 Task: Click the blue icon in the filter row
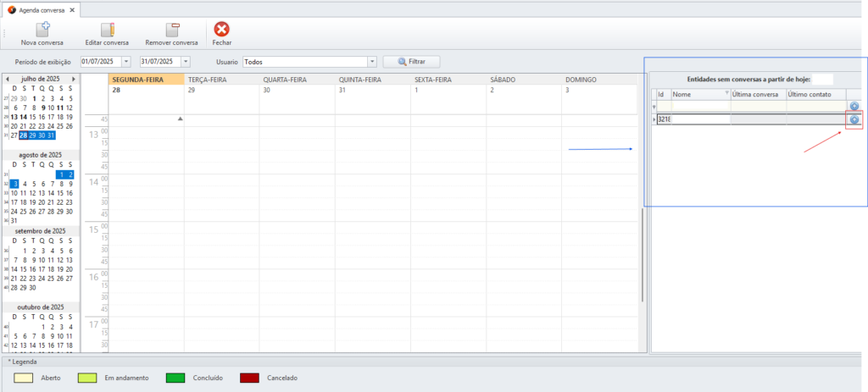coord(854,107)
